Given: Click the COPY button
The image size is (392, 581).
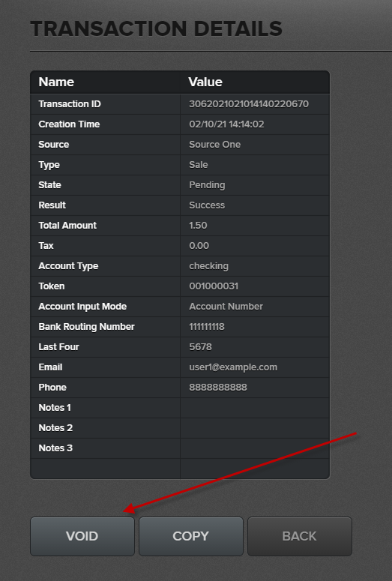Looking at the screenshot, I should (191, 536).
